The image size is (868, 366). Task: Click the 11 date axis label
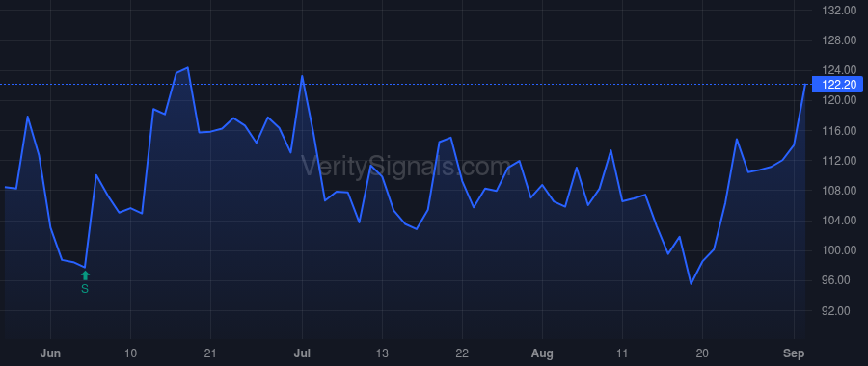(x=622, y=353)
